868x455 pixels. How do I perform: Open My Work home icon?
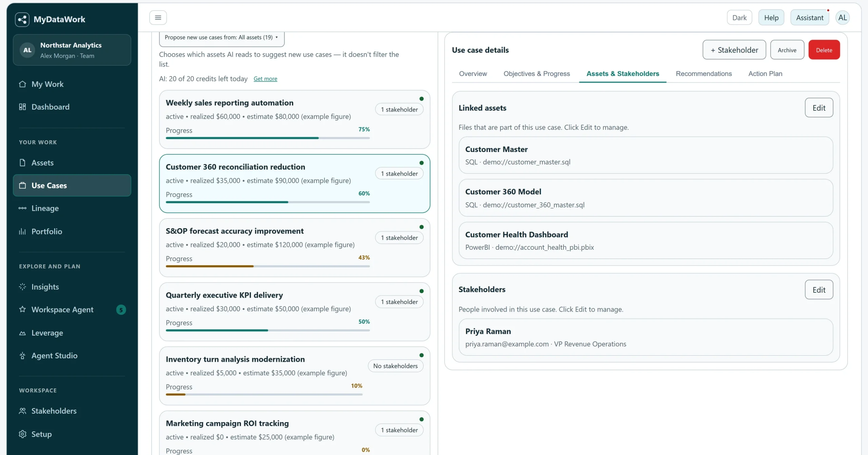pyautogui.click(x=22, y=84)
